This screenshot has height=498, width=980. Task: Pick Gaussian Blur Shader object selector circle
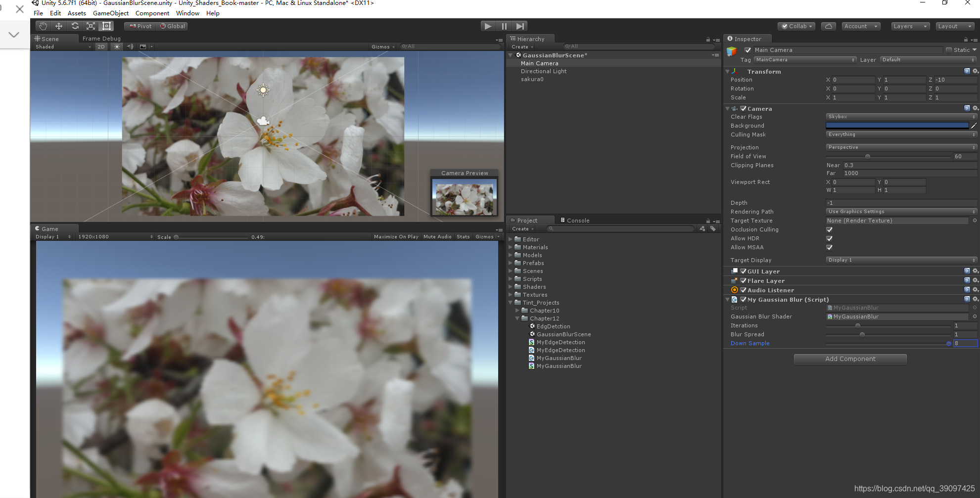point(975,317)
